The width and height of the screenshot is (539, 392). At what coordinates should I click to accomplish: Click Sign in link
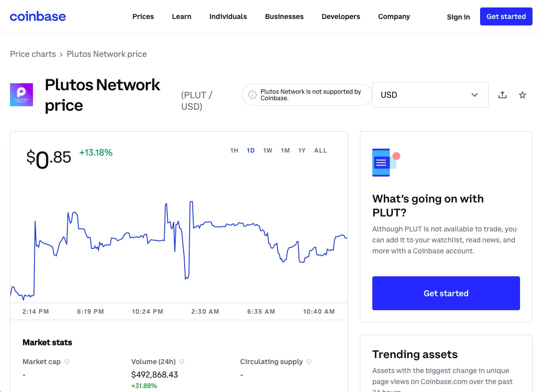[458, 17]
